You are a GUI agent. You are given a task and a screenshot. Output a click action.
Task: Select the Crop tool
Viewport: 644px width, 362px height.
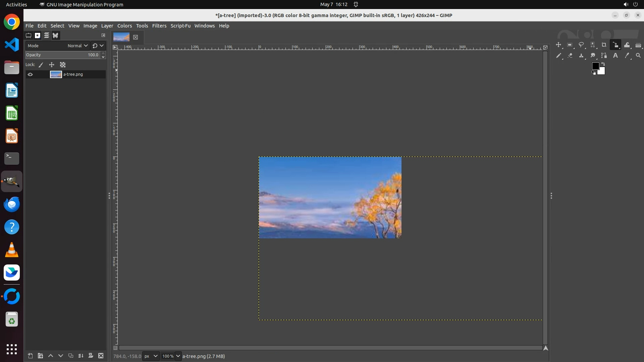coord(604,45)
